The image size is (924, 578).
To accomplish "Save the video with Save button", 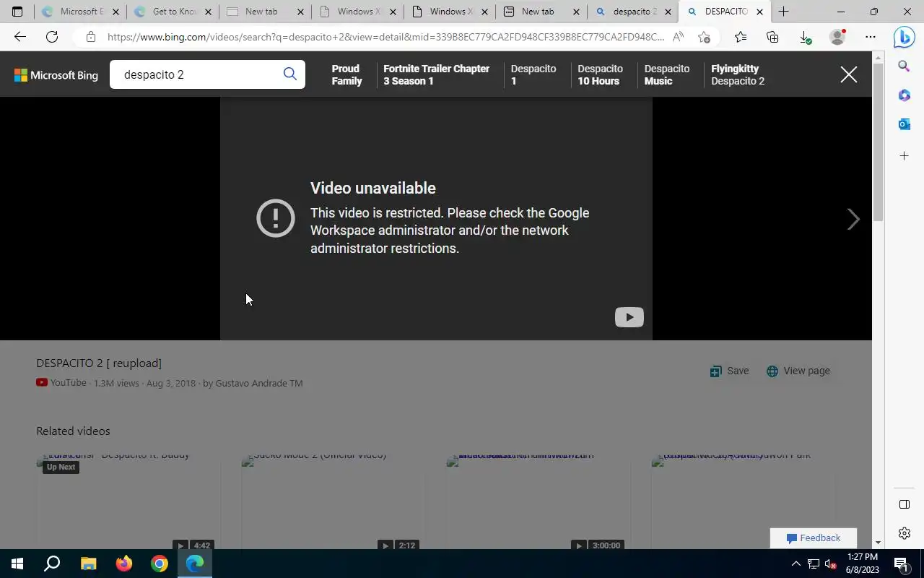I will [729, 371].
